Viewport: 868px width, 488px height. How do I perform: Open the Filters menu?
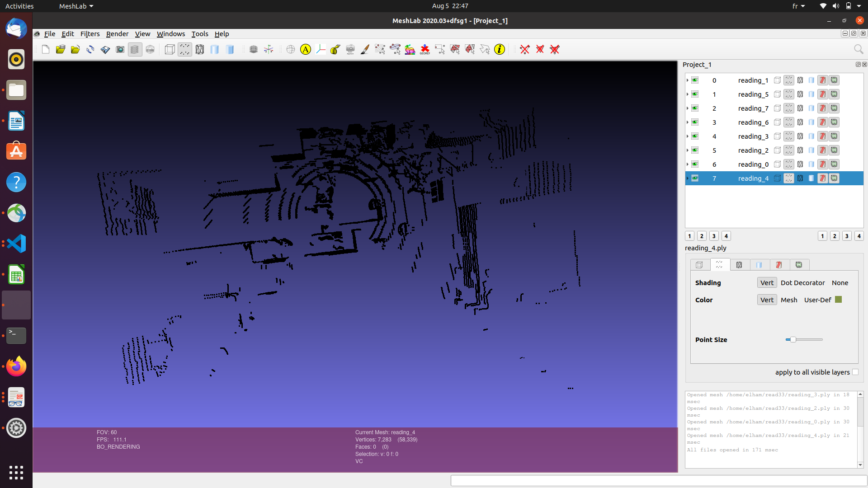coord(90,34)
